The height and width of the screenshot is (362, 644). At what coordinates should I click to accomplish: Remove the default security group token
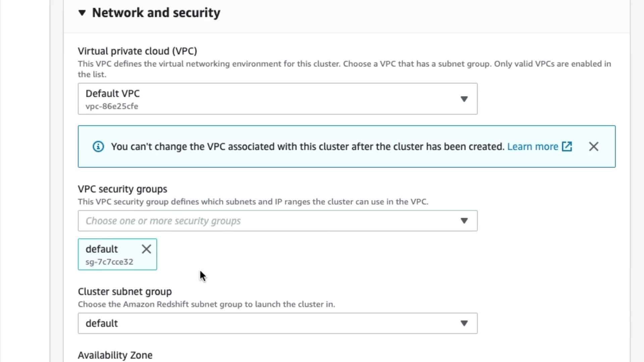[x=146, y=249]
